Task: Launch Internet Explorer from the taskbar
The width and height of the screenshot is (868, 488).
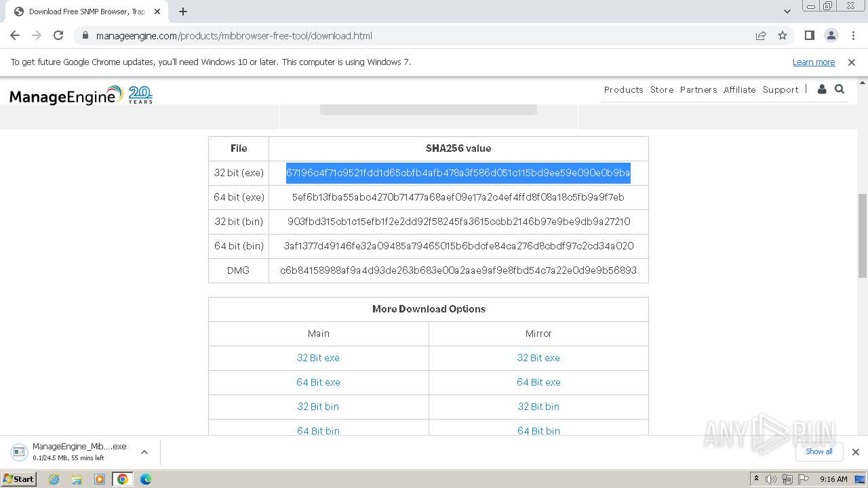Action: pos(54,479)
